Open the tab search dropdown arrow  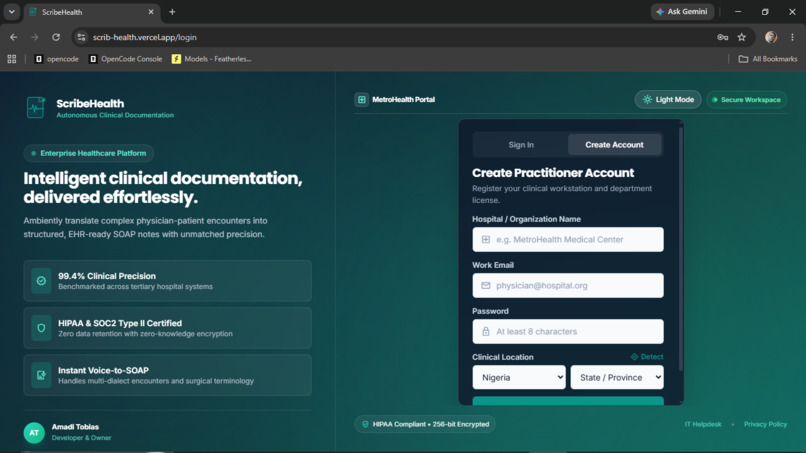[11, 12]
